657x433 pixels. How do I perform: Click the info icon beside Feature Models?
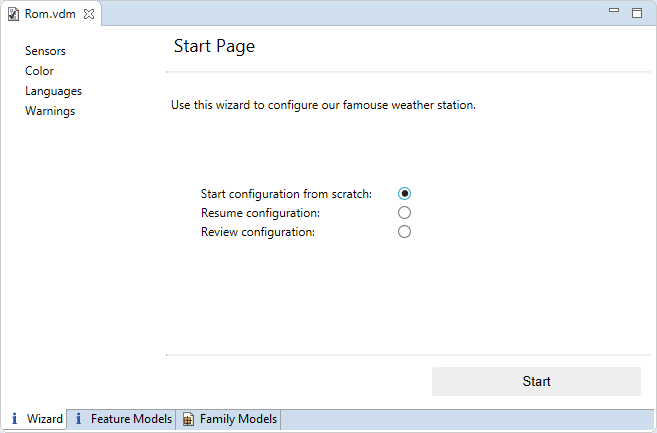[79, 419]
